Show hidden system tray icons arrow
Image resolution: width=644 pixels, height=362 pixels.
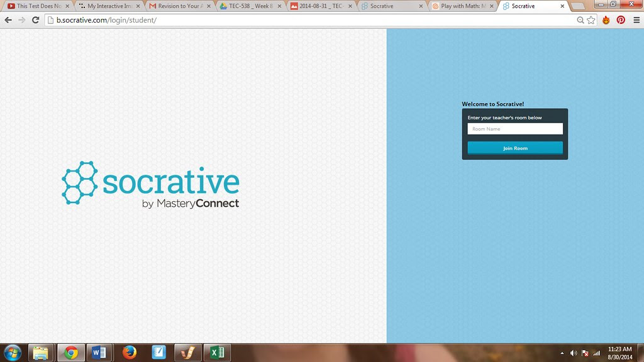[562, 353]
